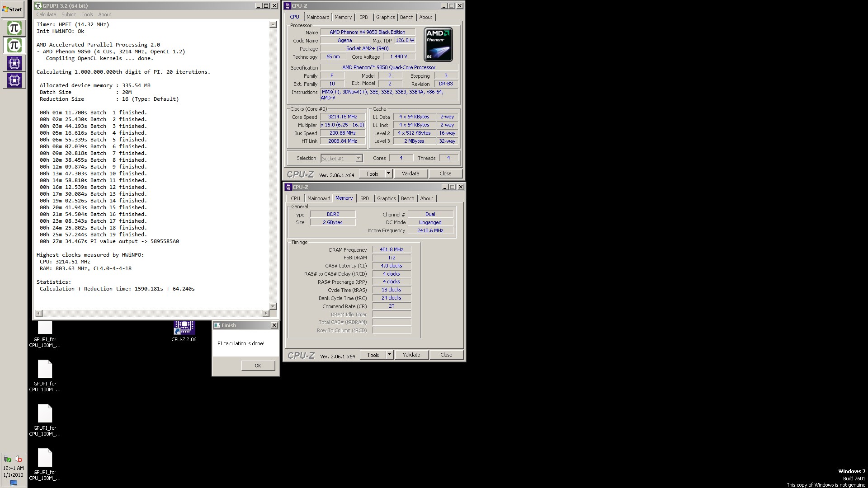The image size is (868, 488).
Task: Open the Tools menu in GPUPI
Action: point(87,14)
